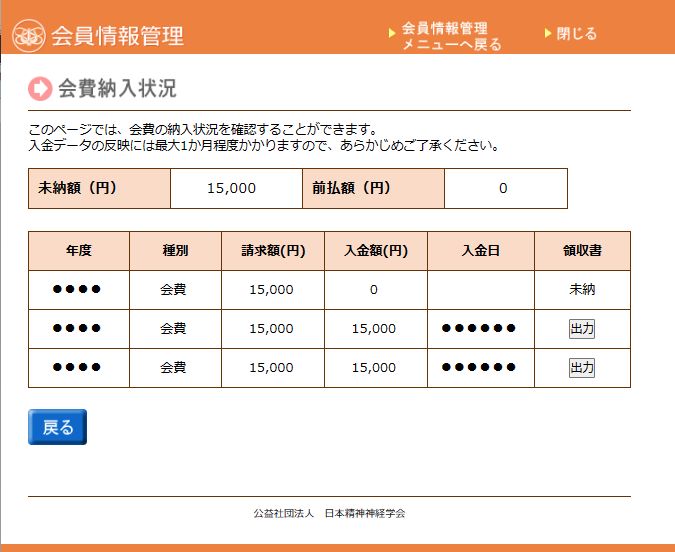
Task: Click the pink arrow icon beside 会費納入状況
Action: coord(40,89)
